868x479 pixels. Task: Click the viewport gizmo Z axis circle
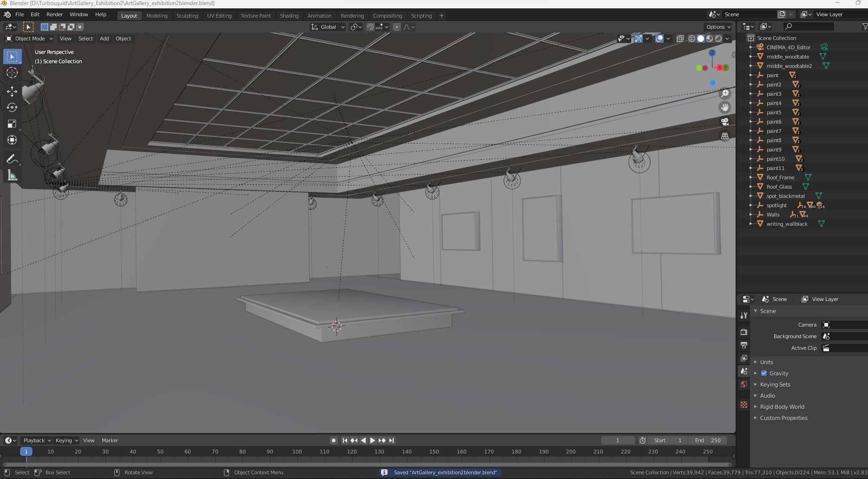(x=712, y=53)
